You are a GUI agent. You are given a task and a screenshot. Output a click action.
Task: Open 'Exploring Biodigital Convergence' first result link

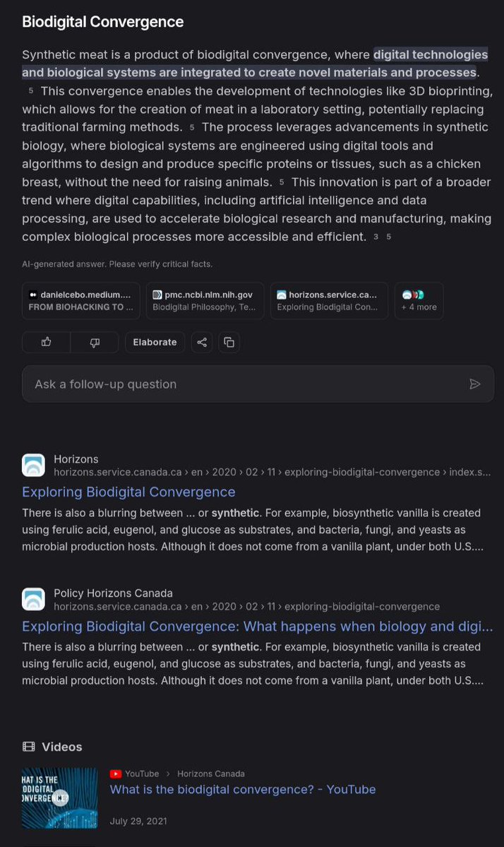point(128,492)
